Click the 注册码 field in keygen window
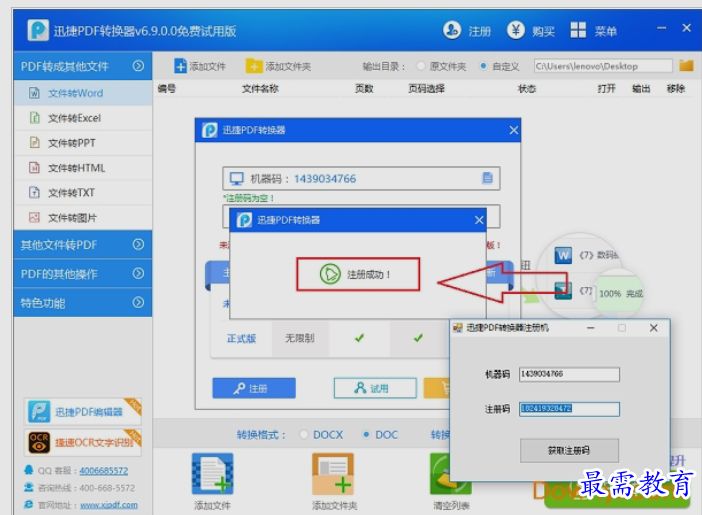This screenshot has width=702, height=515. [x=569, y=409]
